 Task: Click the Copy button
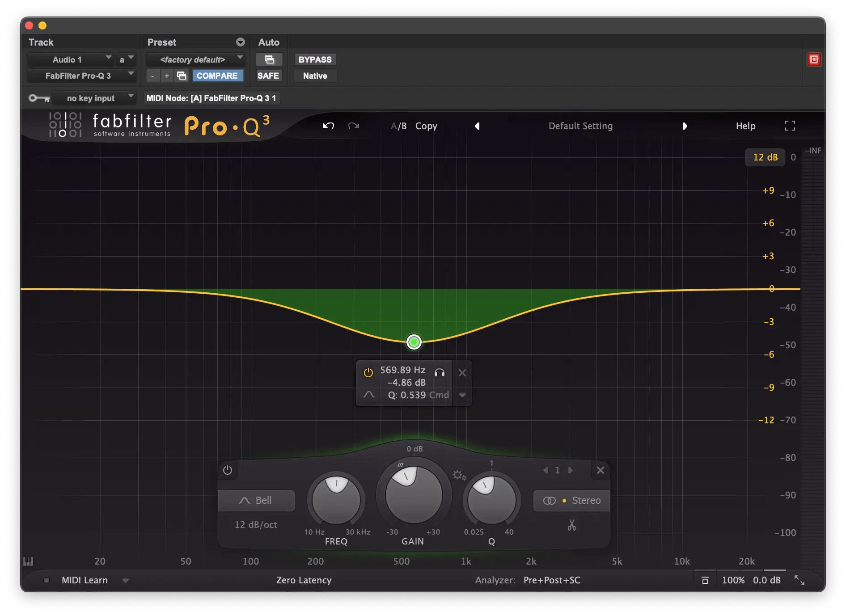(x=426, y=126)
